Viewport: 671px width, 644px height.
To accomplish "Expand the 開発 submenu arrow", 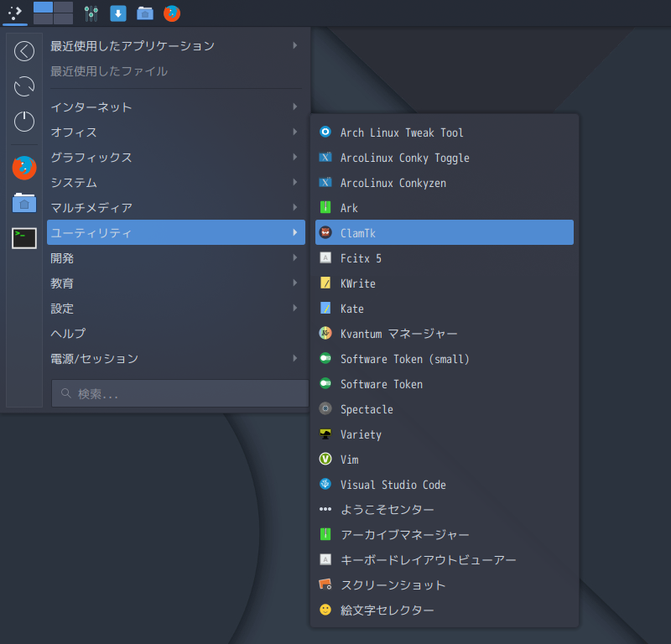I will coord(295,257).
